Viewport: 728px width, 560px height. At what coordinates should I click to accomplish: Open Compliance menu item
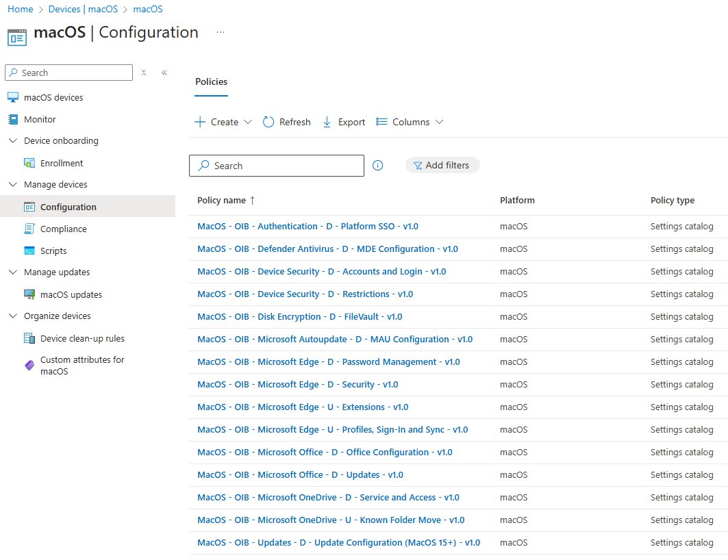[x=64, y=229]
